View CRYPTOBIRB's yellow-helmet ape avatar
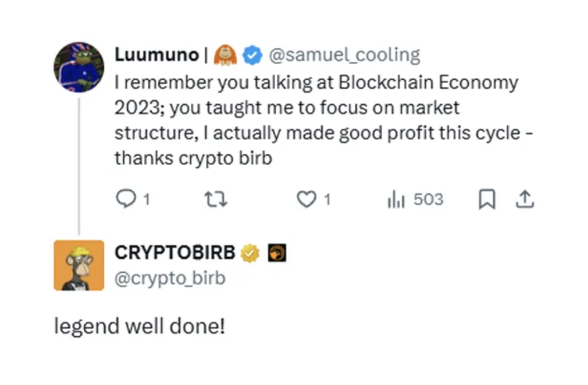This screenshot has width=588, height=385. [x=79, y=265]
